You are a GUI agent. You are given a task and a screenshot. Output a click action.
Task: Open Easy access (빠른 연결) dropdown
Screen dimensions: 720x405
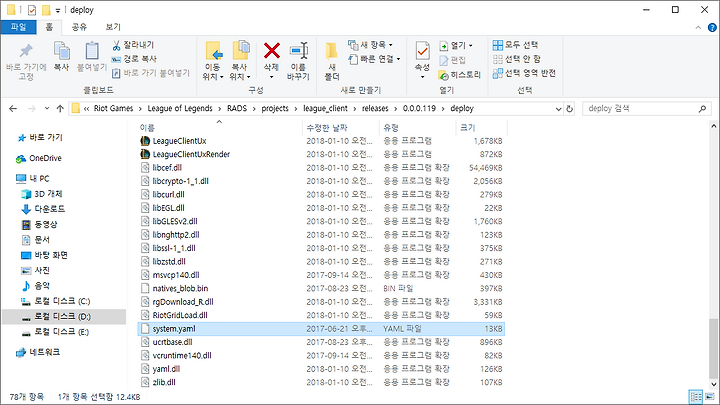[x=375, y=59]
